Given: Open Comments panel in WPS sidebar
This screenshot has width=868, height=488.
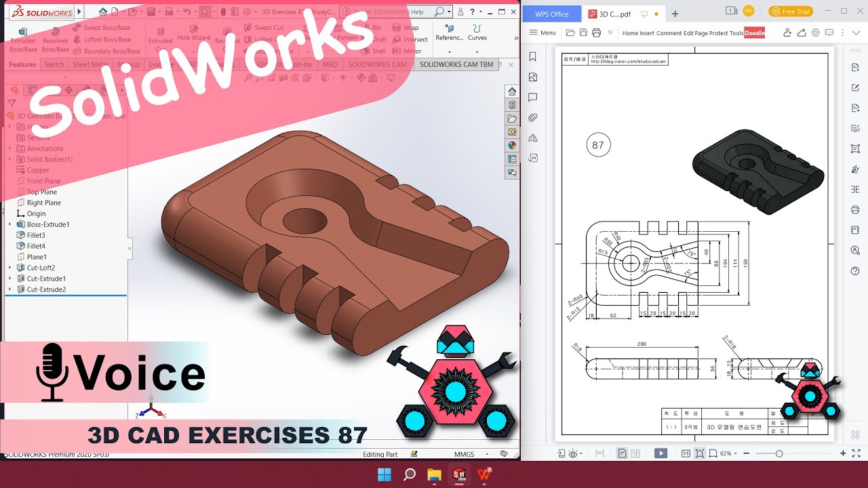Looking at the screenshot, I should [x=533, y=98].
